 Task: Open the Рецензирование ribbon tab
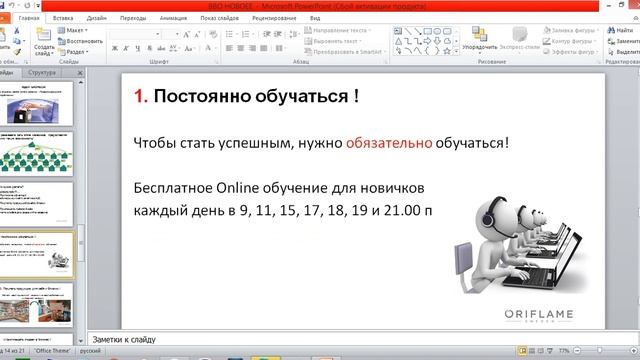[274, 18]
